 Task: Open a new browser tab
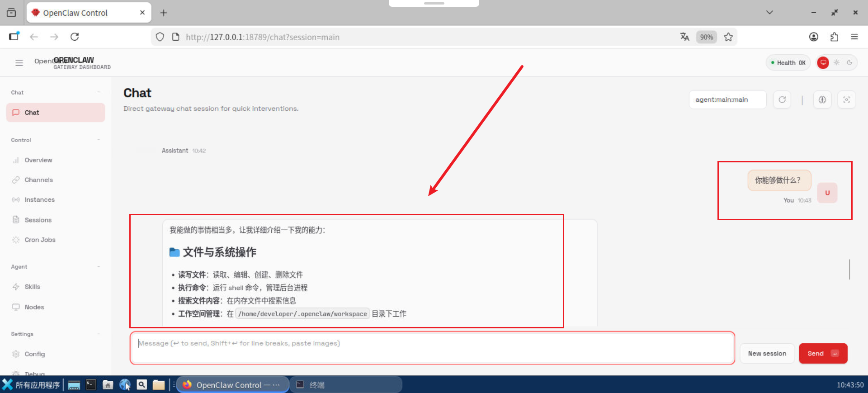click(x=164, y=13)
